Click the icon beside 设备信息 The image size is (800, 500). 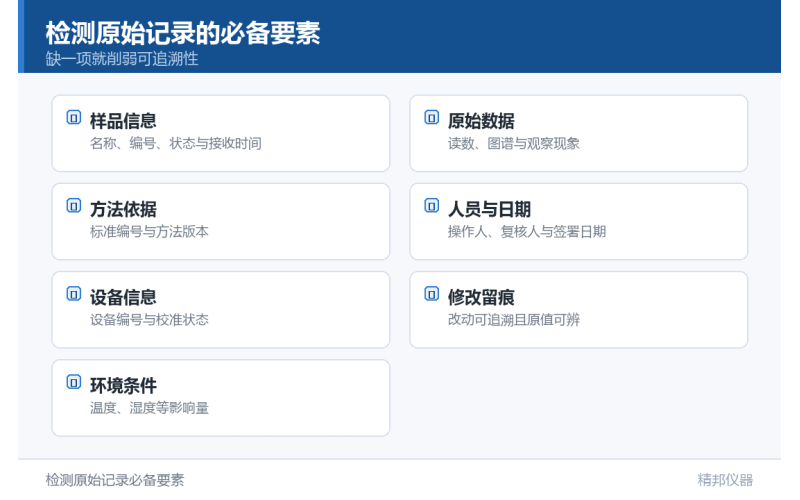click(x=73, y=294)
